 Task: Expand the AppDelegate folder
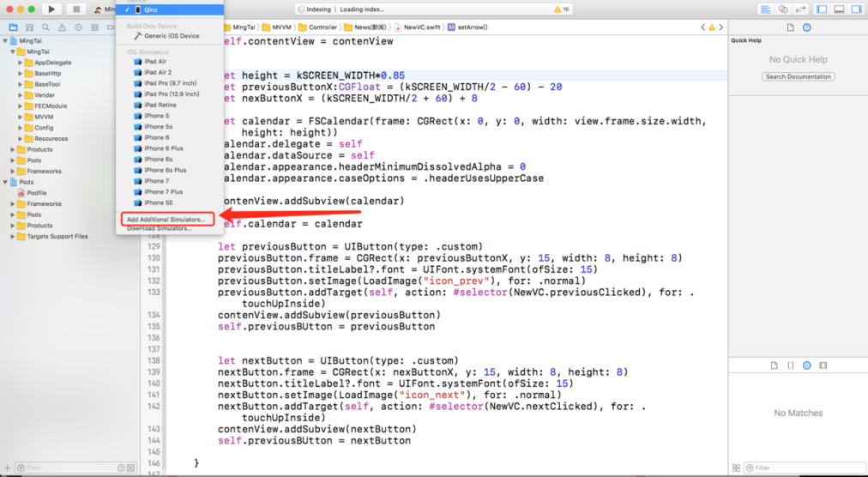(x=21, y=63)
